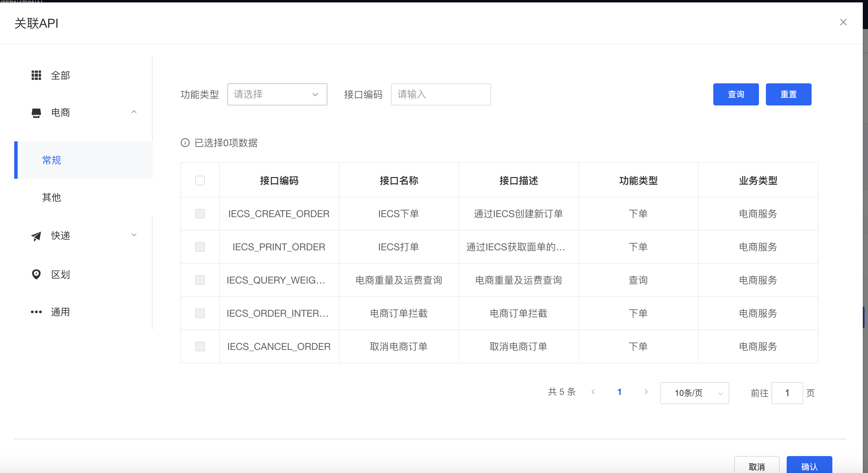The image size is (868, 473).
Task: Toggle the select-all header checkbox
Action: tap(200, 180)
